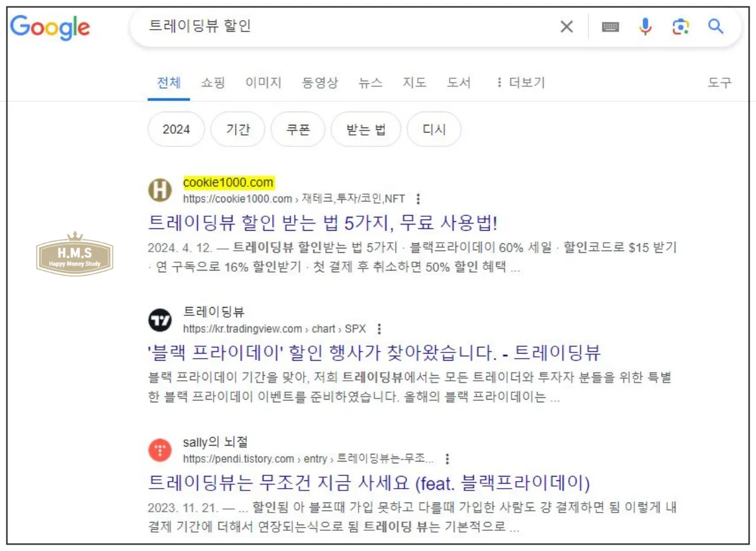Open Google Lens image search
756x551 pixels.
coord(680,27)
